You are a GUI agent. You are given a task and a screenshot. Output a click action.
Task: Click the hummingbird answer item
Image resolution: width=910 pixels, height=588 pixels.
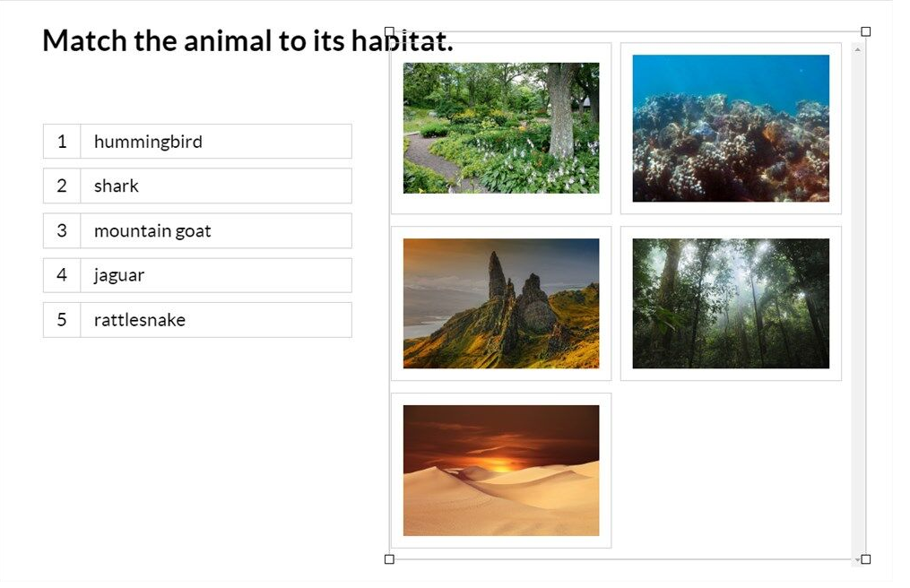215,142
